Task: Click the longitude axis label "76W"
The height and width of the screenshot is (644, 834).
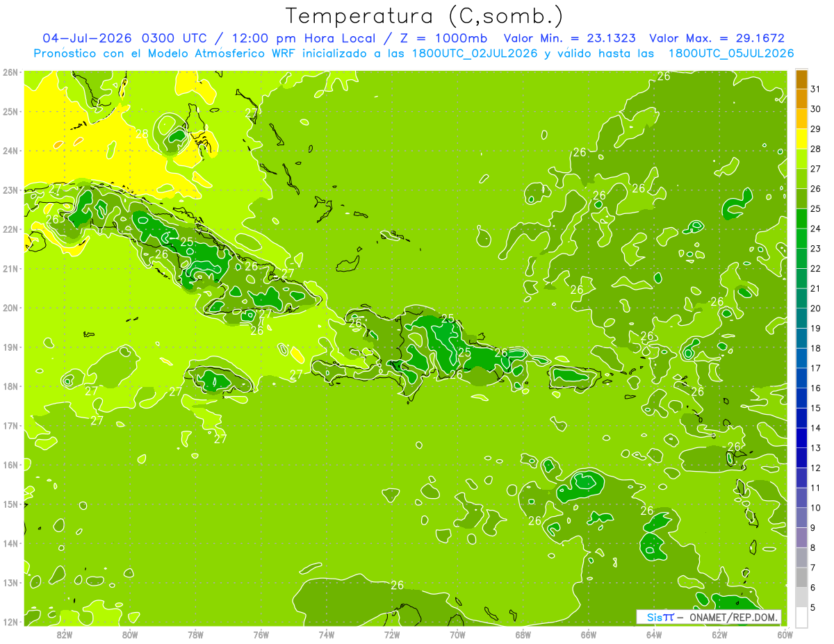Action: click(x=261, y=634)
